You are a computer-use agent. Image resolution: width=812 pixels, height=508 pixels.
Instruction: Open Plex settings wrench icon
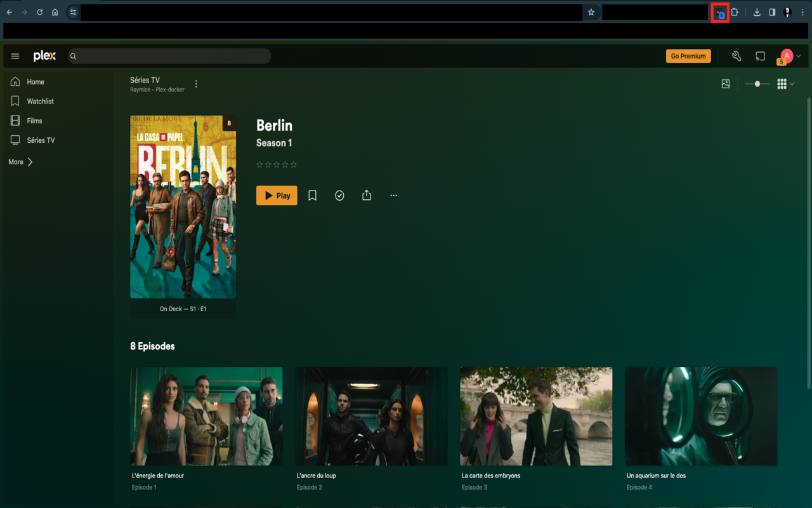pyautogui.click(x=737, y=56)
